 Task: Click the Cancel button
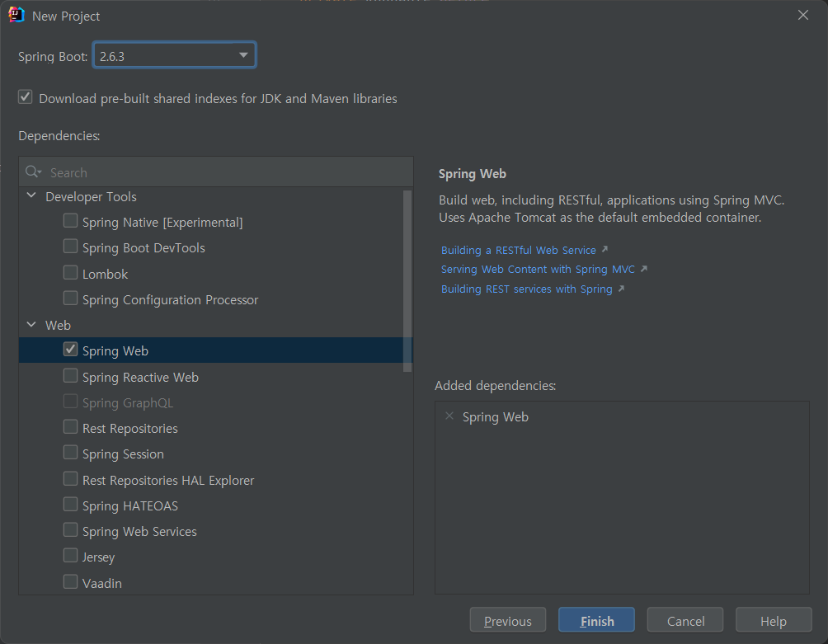[685, 620]
